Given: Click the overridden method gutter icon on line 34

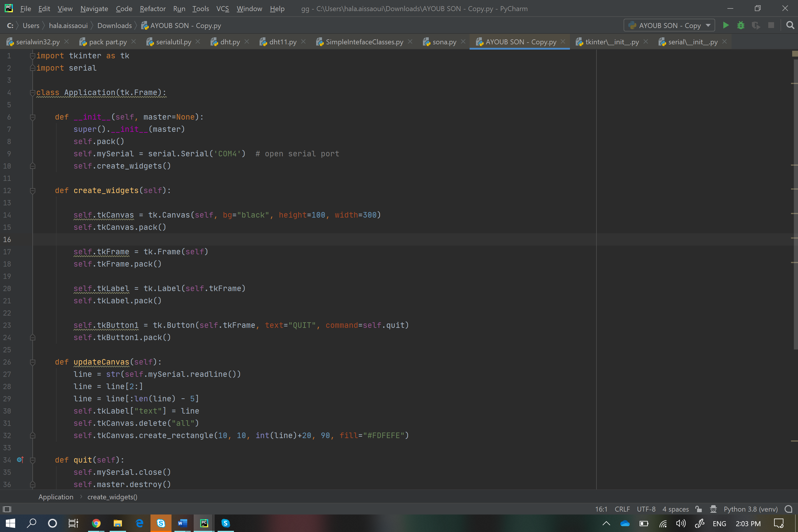Looking at the screenshot, I should pyautogui.click(x=20, y=460).
